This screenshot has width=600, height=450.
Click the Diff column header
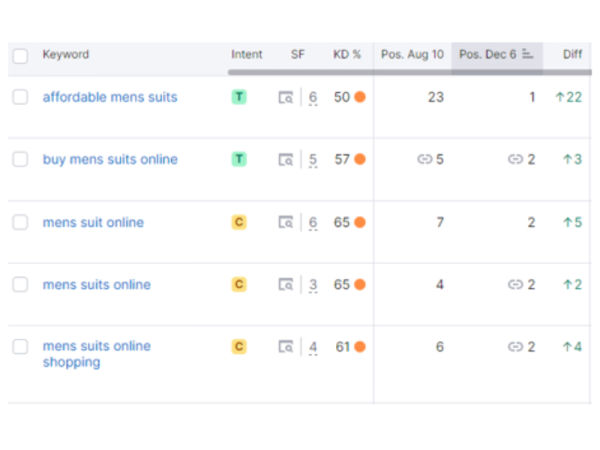click(x=572, y=55)
